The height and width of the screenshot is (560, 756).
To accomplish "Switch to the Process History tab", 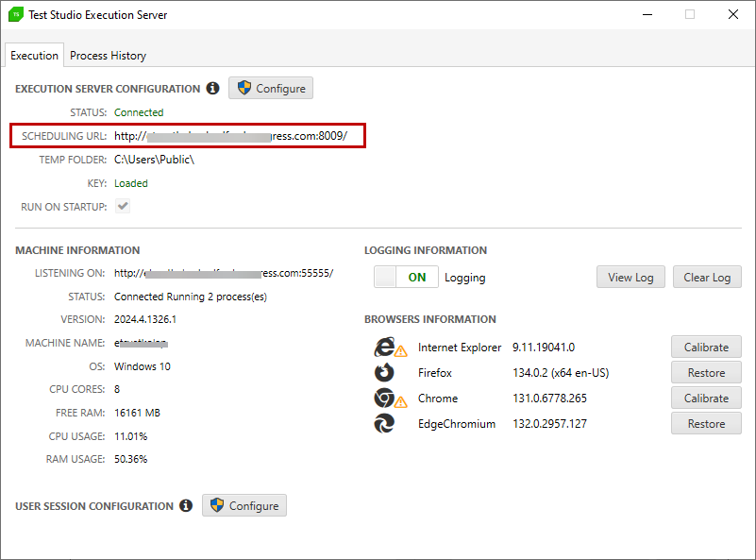I will (108, 56).
